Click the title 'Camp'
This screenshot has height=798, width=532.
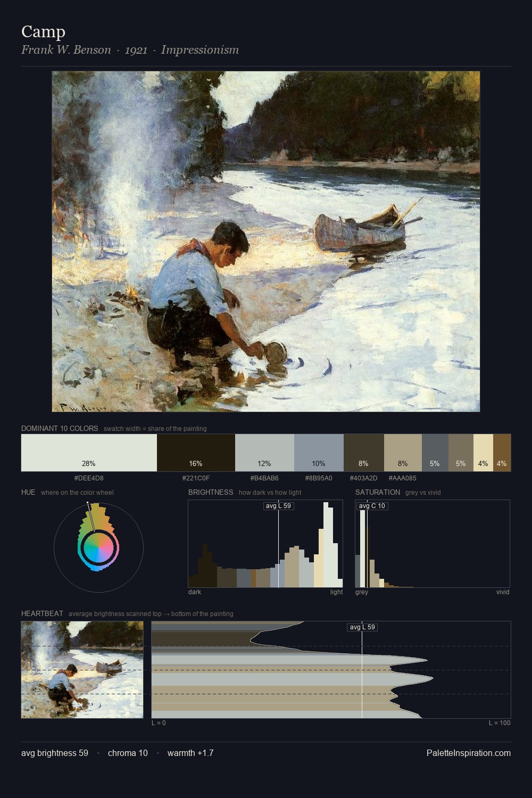43,31
